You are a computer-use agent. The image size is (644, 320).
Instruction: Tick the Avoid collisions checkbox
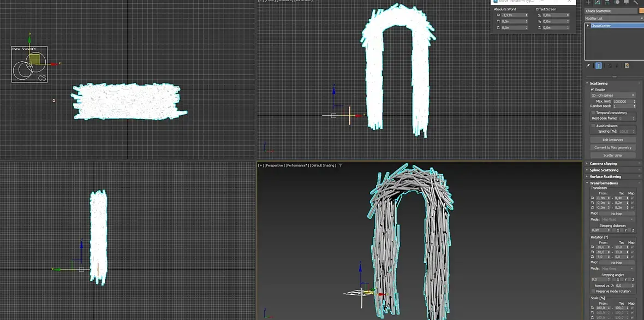click(x=593, y=126)
